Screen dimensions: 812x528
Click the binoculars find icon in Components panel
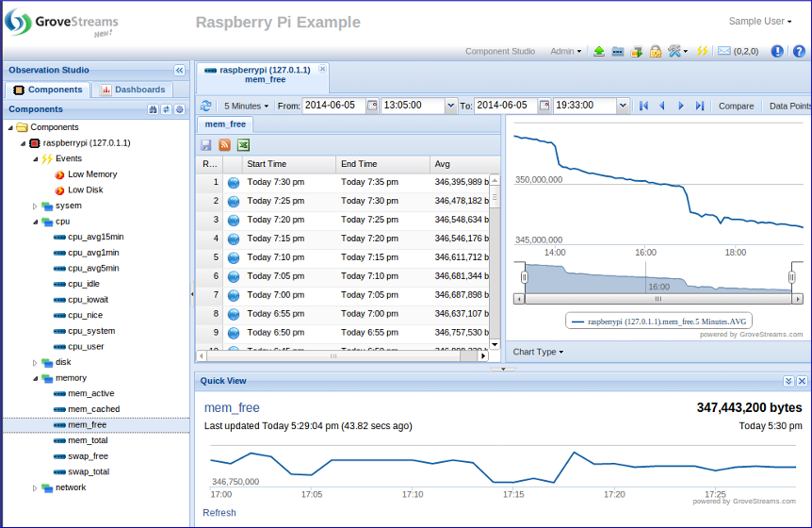[154, 109]
